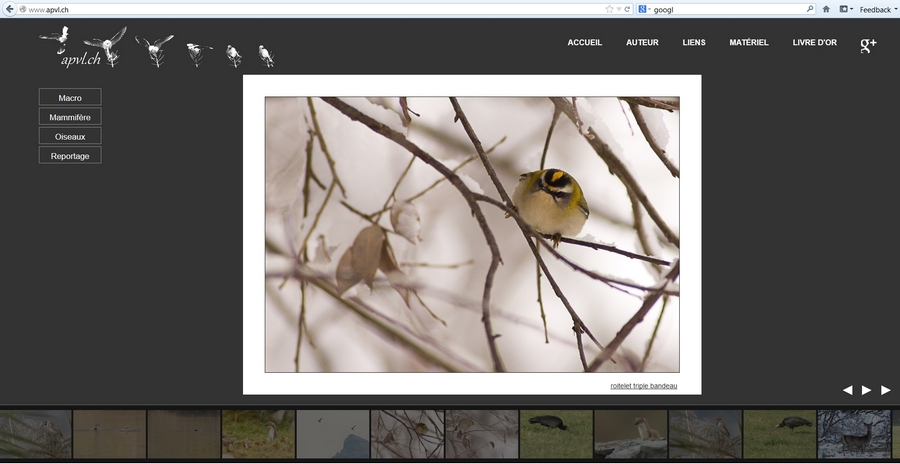The image size is (900, 464).
Task: Select the deer in snow thumbnail
Action: coord(853,434)
